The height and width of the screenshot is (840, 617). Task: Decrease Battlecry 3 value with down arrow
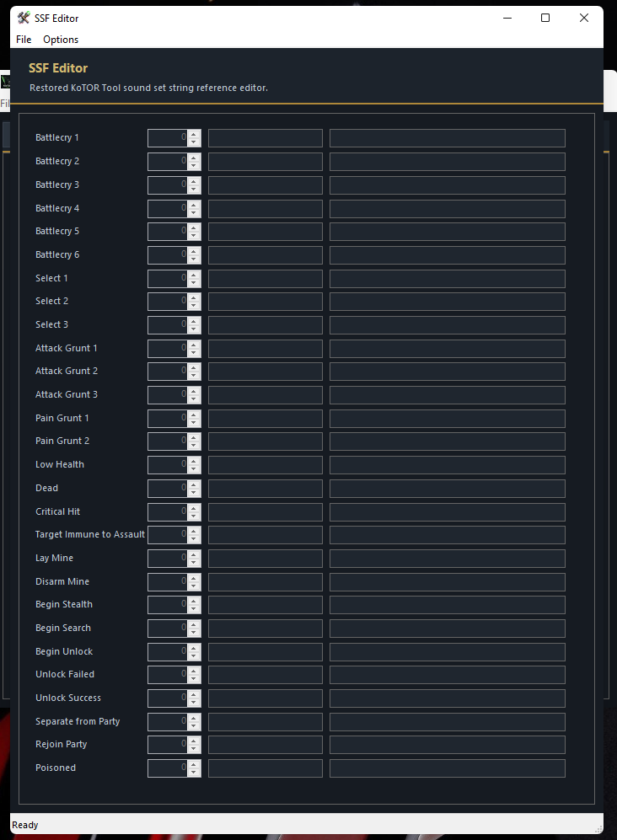(x=194, y=189)
